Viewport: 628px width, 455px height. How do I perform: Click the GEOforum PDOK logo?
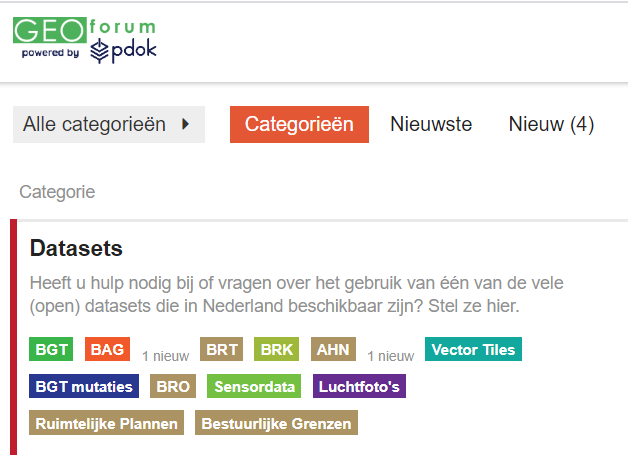pos(85,40)
